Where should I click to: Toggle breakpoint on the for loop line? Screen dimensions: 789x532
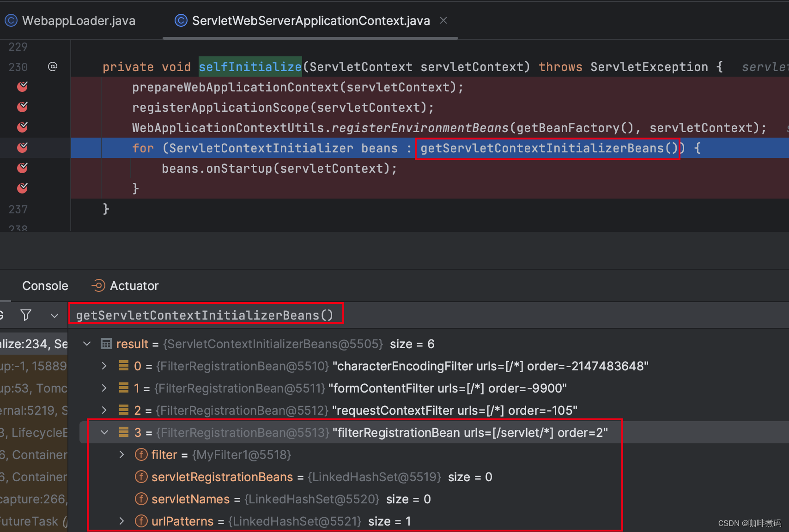click(x=22, y=148)
